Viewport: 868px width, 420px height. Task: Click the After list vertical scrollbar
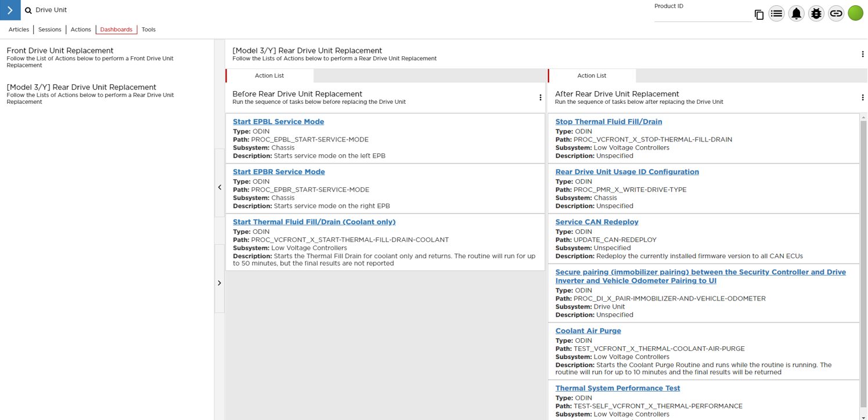pos(863,255)
